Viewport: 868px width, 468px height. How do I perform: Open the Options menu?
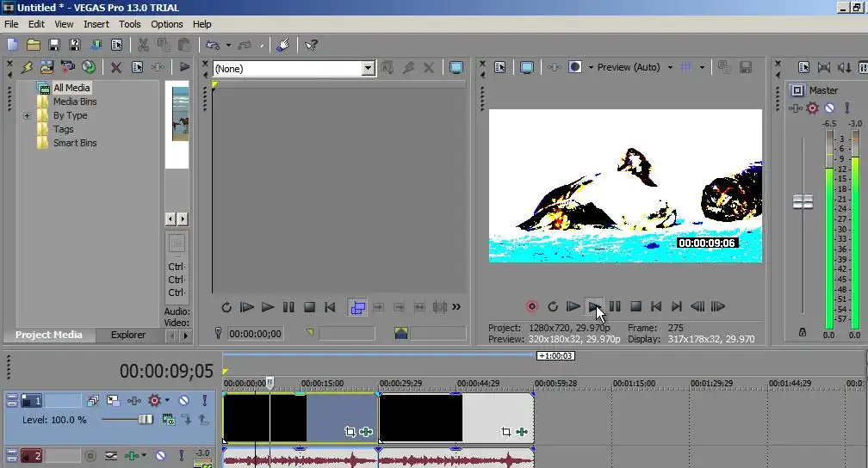(x=167, y=24)
